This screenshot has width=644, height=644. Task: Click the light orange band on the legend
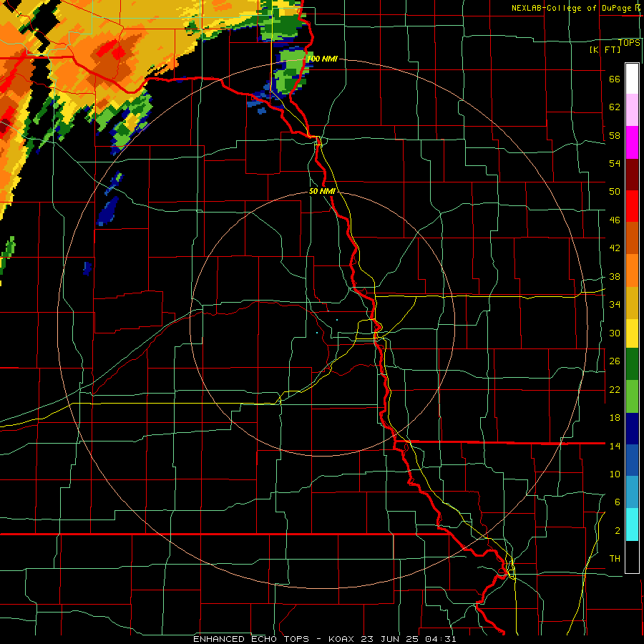(x=632, y=270)
